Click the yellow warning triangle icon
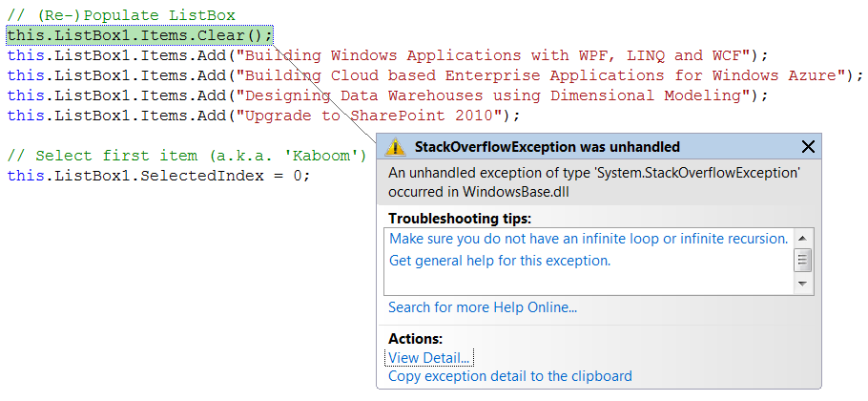Screen dimensions: 868x401 [x=395, y=147]
